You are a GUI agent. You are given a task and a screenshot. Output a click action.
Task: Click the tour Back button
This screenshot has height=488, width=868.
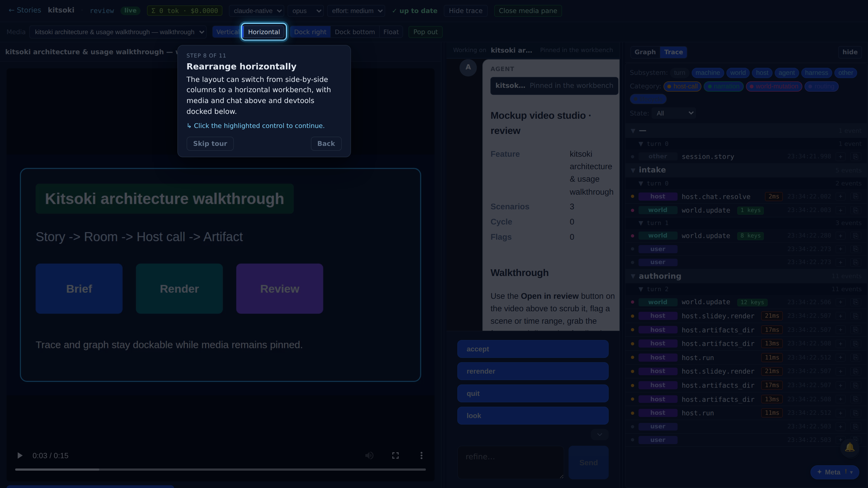coord(326,143)
